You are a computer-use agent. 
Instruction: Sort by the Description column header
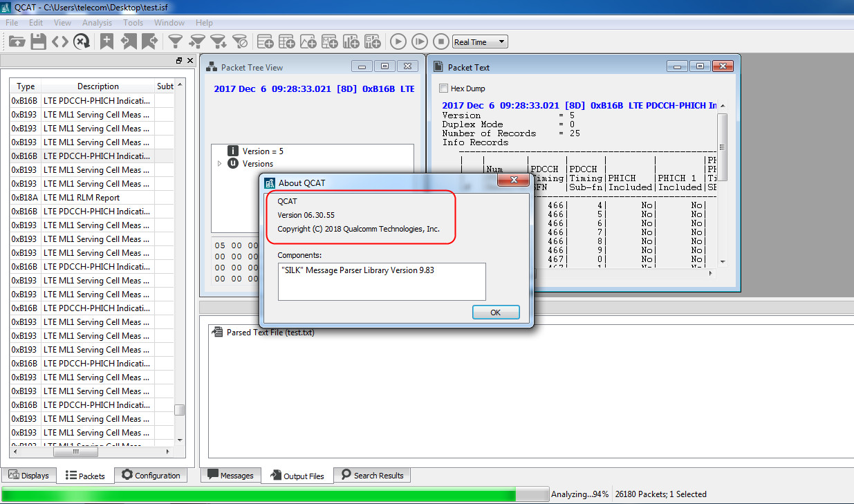pyautogui.click(x=98, y=86)
